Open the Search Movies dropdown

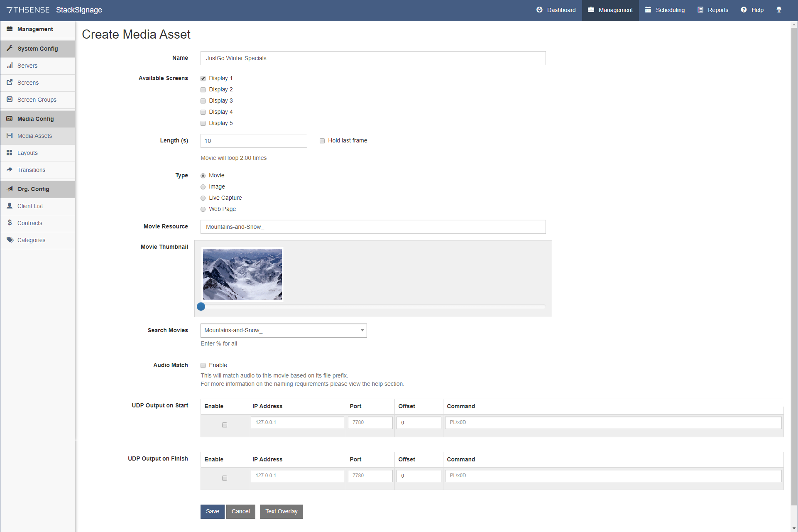coord(284,331)
